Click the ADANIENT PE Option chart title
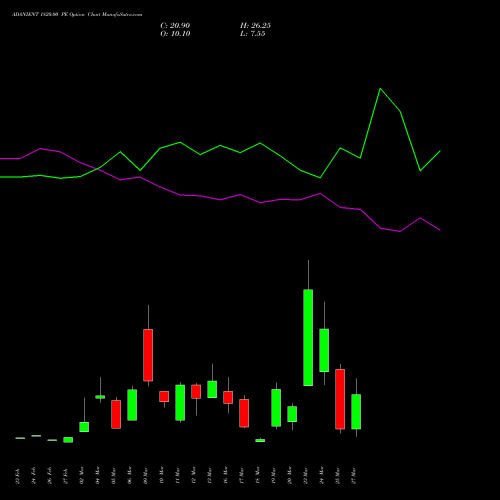Image resolution: width=500 pixels, height=500 pixels. point(77,15)
